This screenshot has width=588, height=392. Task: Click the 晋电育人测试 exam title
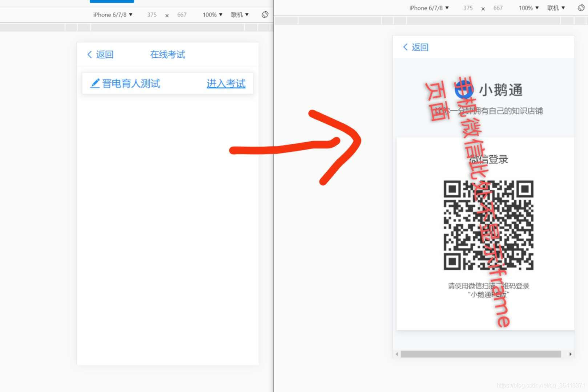(131, 83)
